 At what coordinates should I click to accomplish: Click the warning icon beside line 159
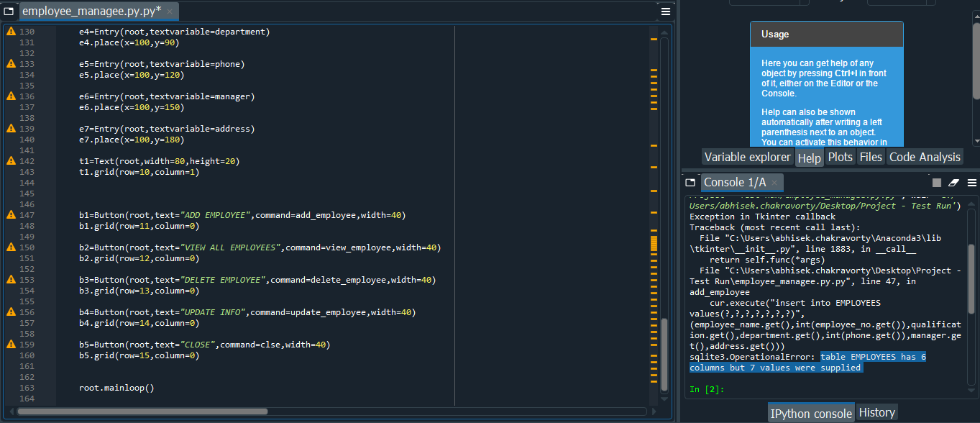(x=10, y=344)
